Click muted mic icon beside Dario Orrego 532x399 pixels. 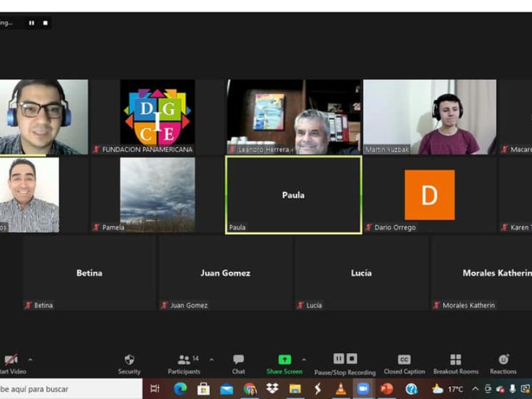tap(368, 227)
